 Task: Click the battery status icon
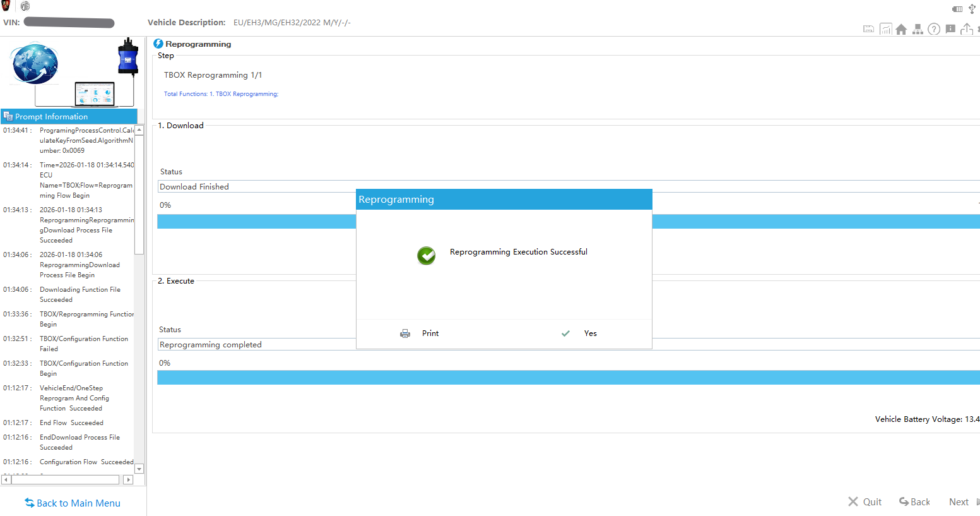[x=957, y=9]
